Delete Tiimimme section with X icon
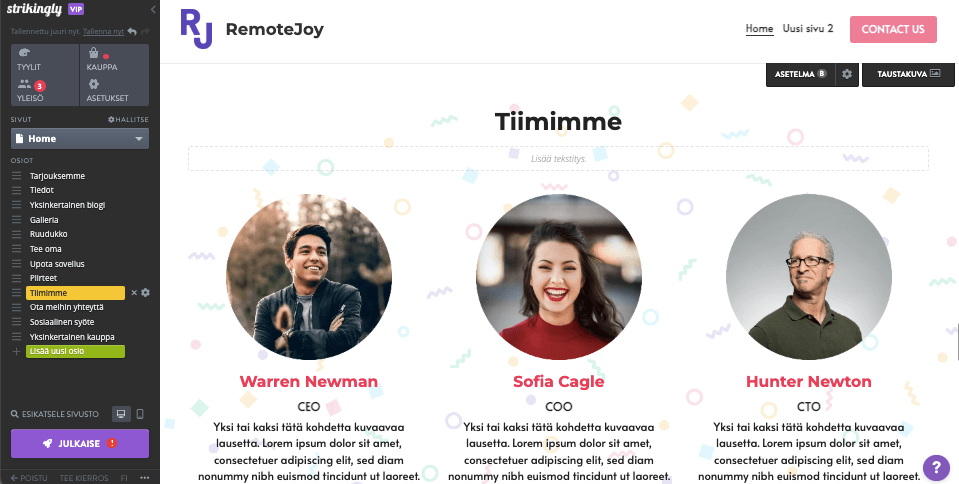 pyautogui.click(x=135, y=292)
